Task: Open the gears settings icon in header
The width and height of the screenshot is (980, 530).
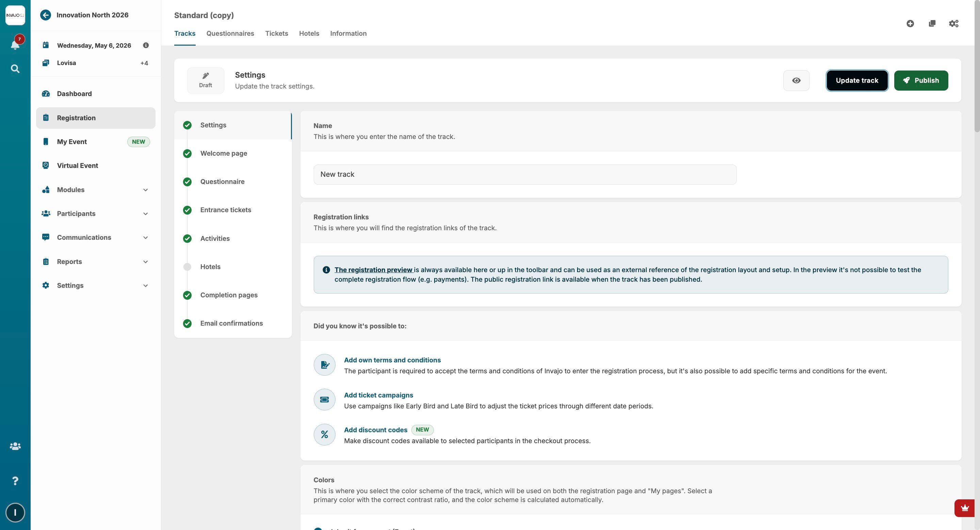Action: pyautogui.click(x=953, y=24)
